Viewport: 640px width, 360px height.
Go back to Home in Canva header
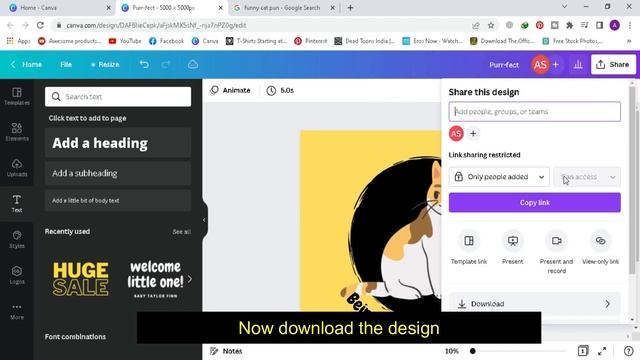pos(26,64)
